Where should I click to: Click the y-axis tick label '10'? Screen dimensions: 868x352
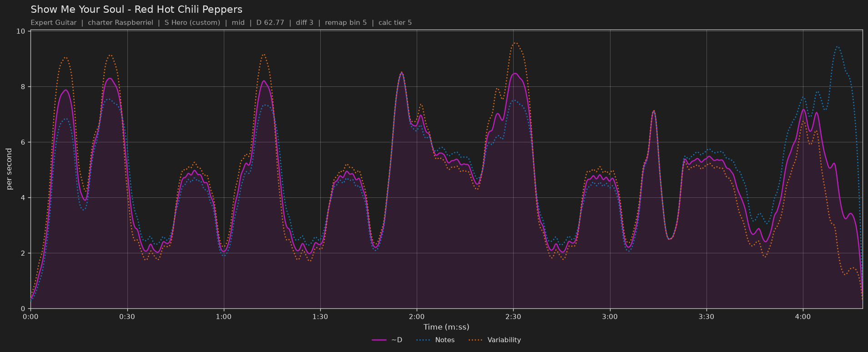pyautogui.click(x=21, y=31)
